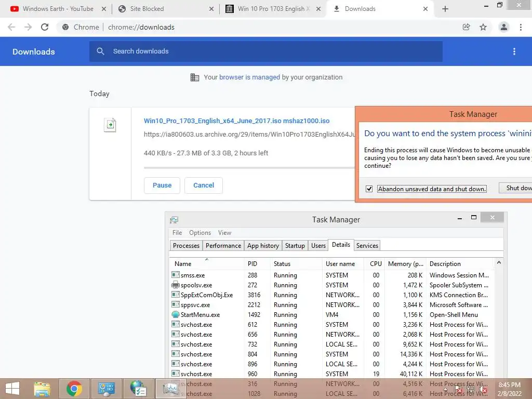The width and height of the screenshot is (532, 399).
Task: Click the archive.org download URL
Action: (x=249, y=135)
